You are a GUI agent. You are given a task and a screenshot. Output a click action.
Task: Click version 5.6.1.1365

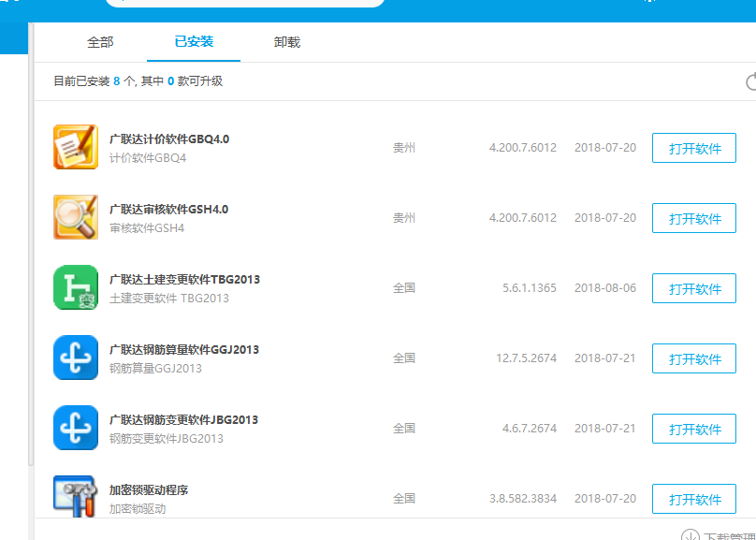tap(530, 288)
